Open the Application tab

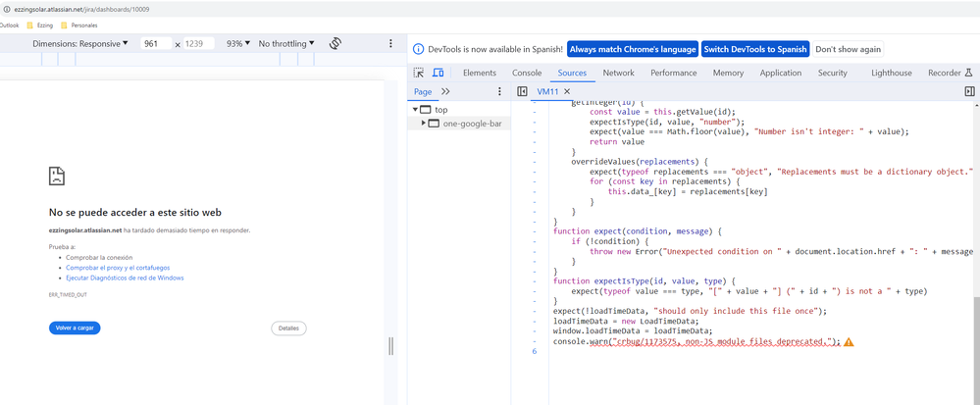pos(781,73)
